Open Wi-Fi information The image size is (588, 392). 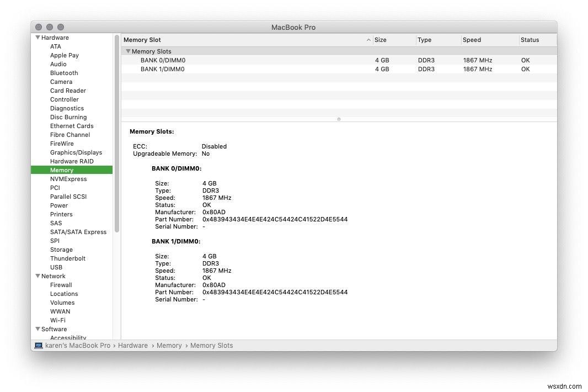pos(58,320)
